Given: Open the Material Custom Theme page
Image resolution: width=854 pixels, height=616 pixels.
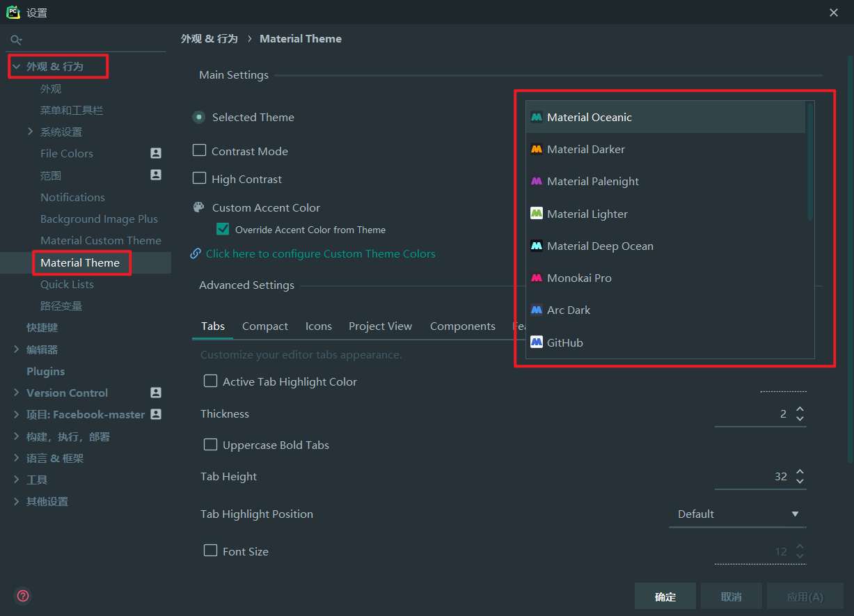Looking at the screenshot, I should pos(101,240).
